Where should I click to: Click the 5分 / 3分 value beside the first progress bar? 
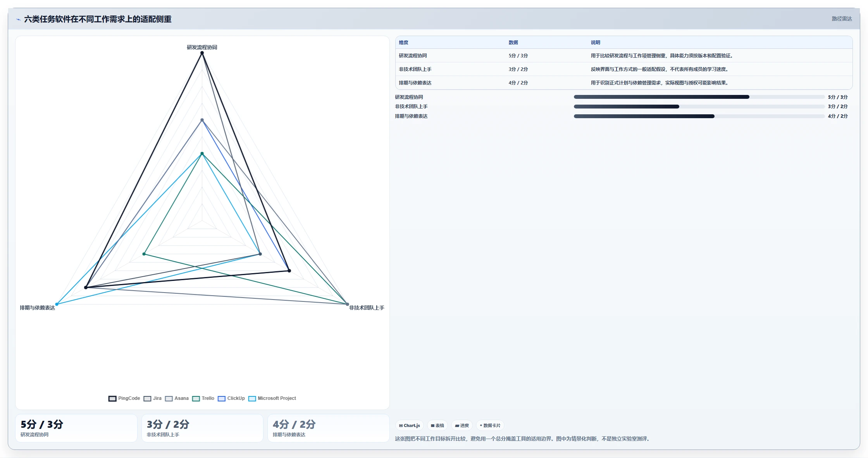[x=838, y=97]
